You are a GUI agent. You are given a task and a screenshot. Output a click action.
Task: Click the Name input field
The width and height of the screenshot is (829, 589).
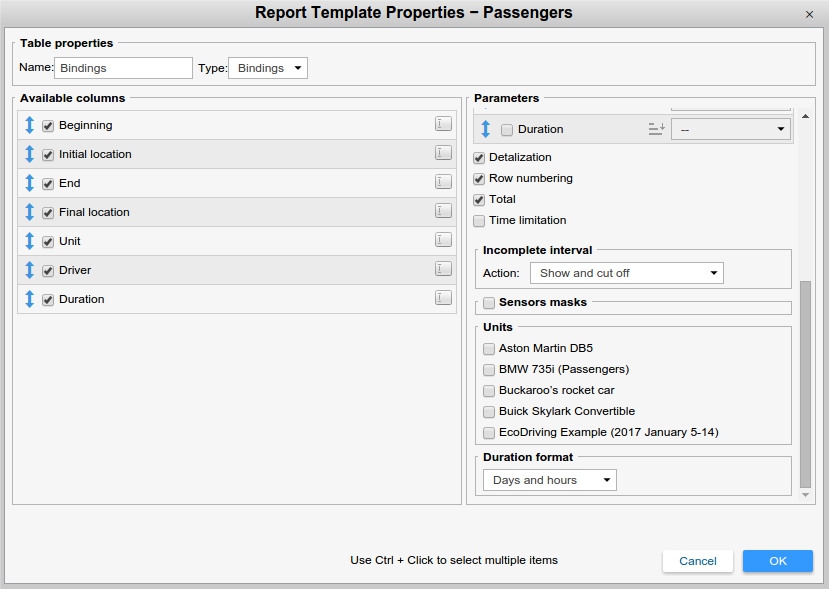point(123,68)
